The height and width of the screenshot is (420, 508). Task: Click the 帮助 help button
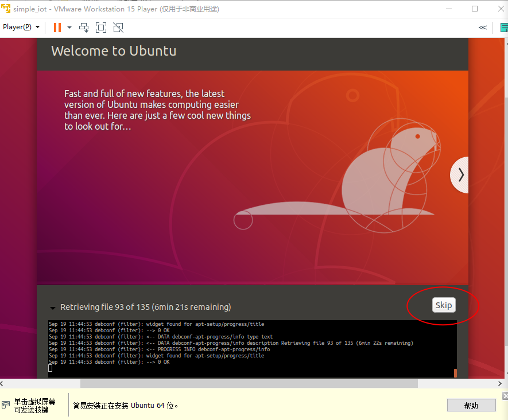tap(471, 406)
